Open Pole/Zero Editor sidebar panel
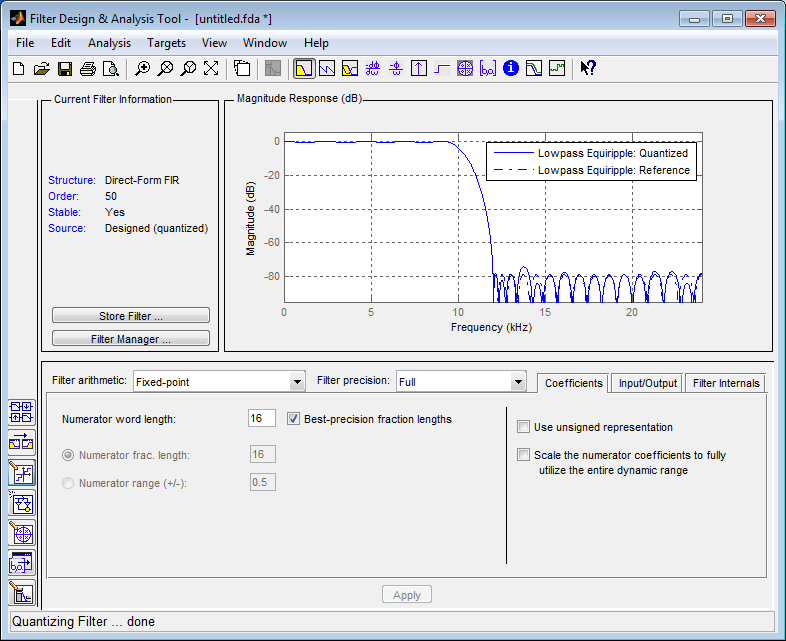Screen dimensions: 786x641 point(22,533)
